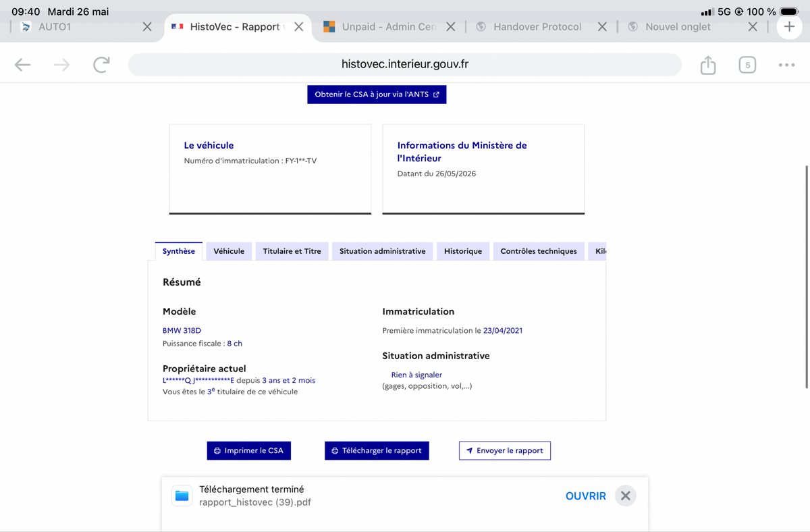Show the tab overview counter
This screenshot has height=532, width=810.
click(747, 65)
